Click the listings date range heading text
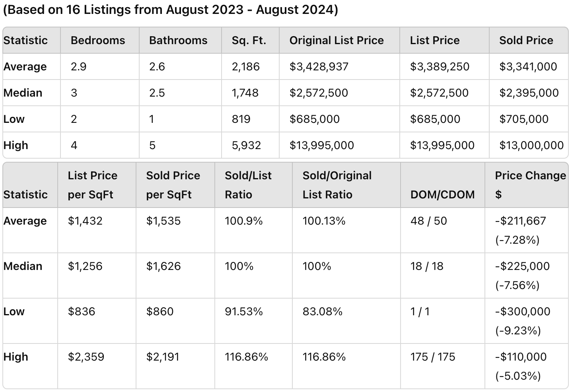This screenshot has height=392, width=572. click(170, 10)
